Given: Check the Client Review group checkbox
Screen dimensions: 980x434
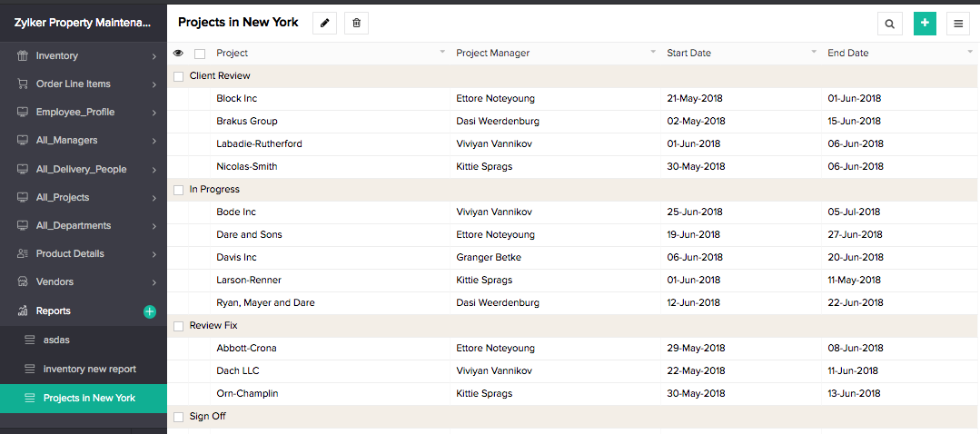Looking at the screenshot, I should pos(179,76).
